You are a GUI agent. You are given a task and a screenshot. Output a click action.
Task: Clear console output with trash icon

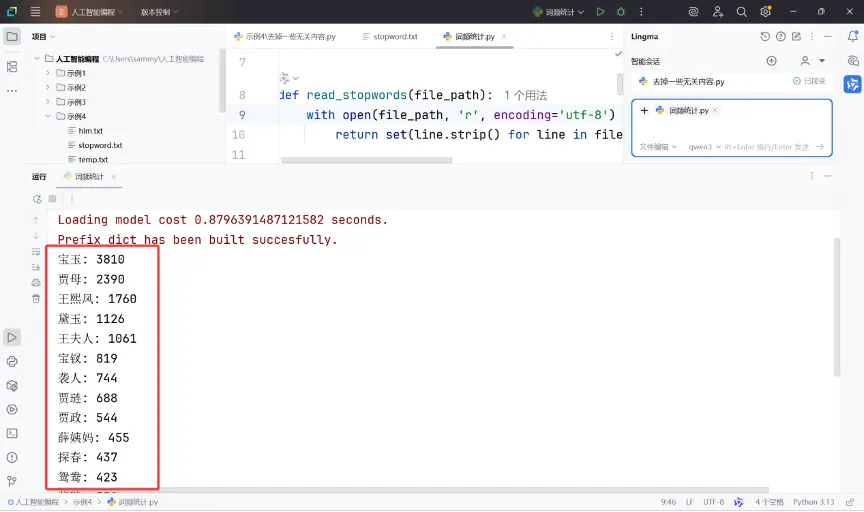tap(36, 299)
